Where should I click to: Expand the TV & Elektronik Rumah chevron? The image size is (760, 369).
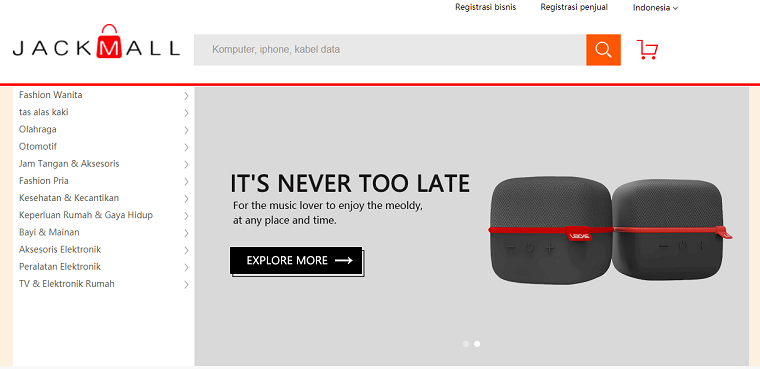[x=186, y=285]
